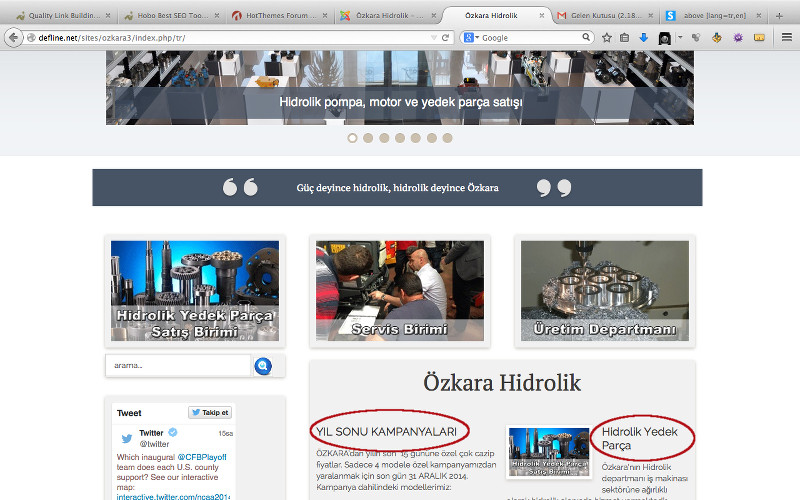Close the active Özkara Hidrolik tab
800x500 pixels.
(541, 16)
